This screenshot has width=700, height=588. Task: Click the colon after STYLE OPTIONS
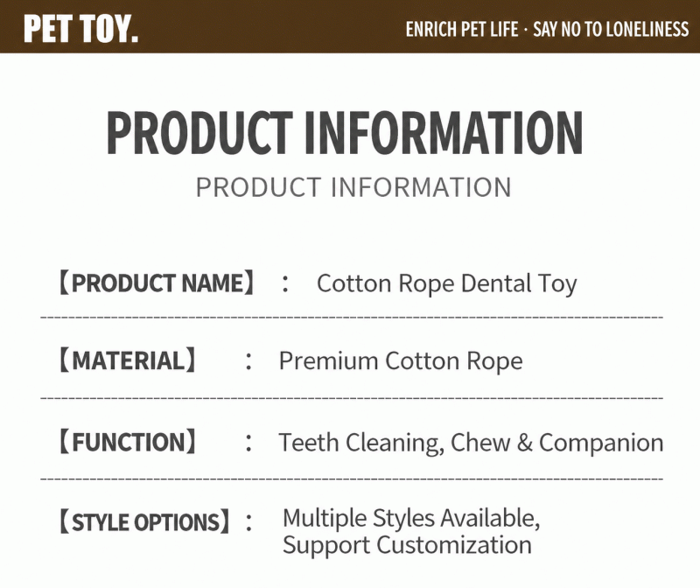coord(249,523)
